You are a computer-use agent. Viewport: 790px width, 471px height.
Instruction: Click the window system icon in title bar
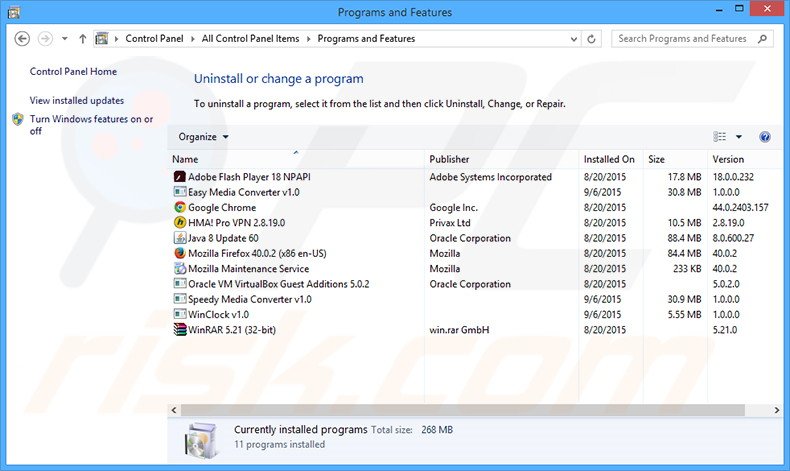point(14,12)
